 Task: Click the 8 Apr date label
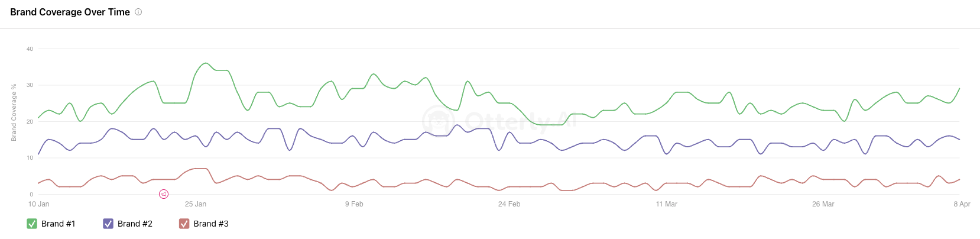(962, 204)
